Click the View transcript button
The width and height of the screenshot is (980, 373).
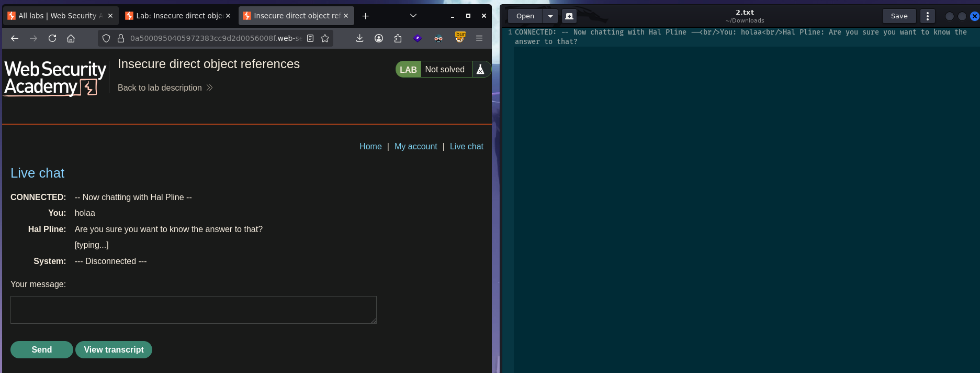click(x=114, y=349)
